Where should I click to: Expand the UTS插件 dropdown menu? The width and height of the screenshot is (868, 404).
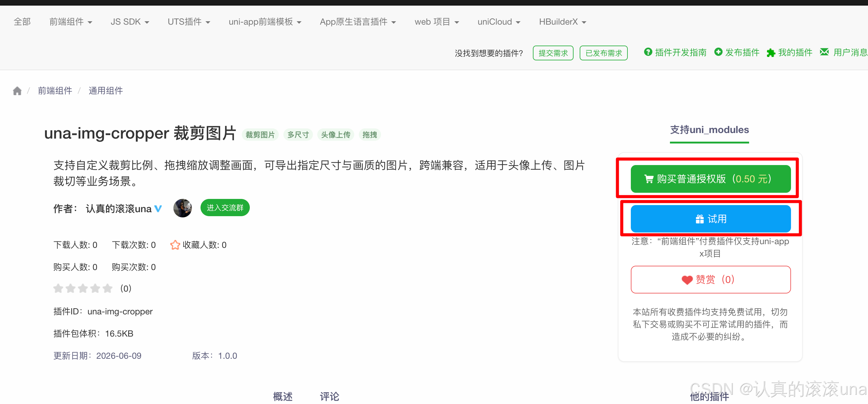click(189, 22)
